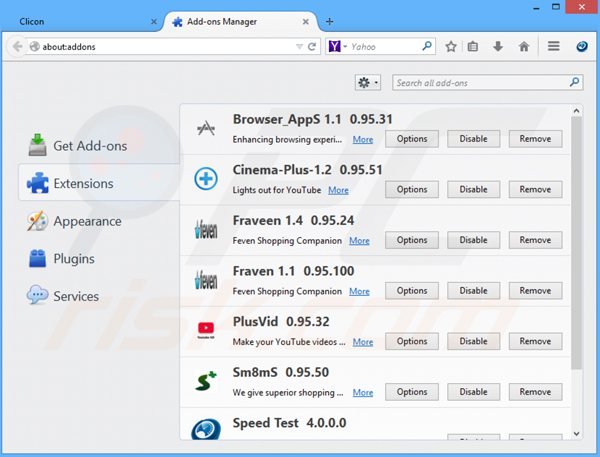This screenshot has width=600, height=457.
Task: Select the Add-ons Manager tab
Action: pyautogui.click(x=240, y=22)
